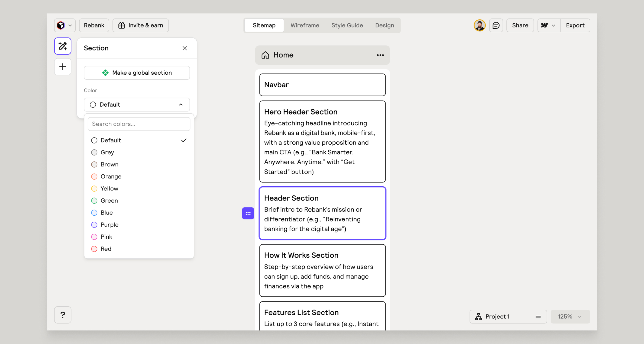
Task: Click the user avatar profile picture
Action: [x=479, y=26]
